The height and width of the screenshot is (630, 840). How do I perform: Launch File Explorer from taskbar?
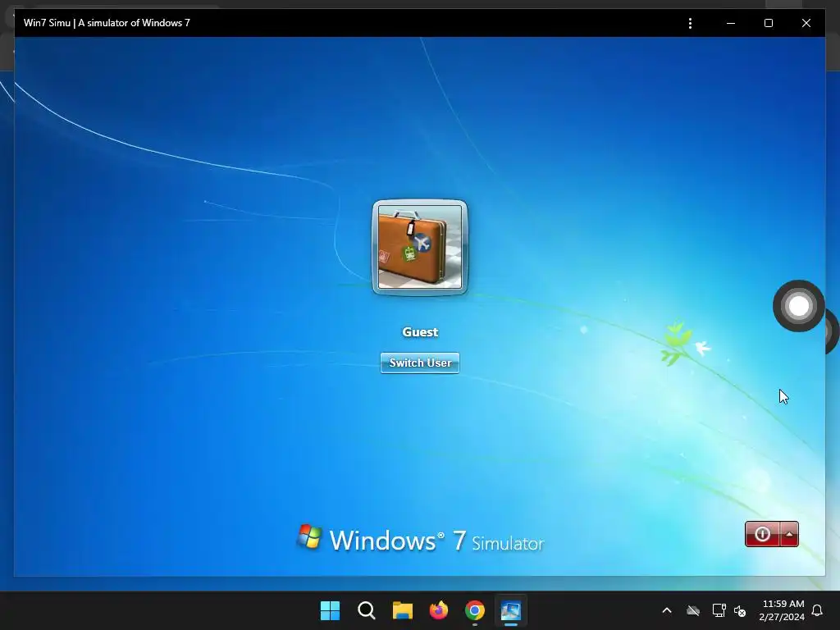click(x=402, y=610)
